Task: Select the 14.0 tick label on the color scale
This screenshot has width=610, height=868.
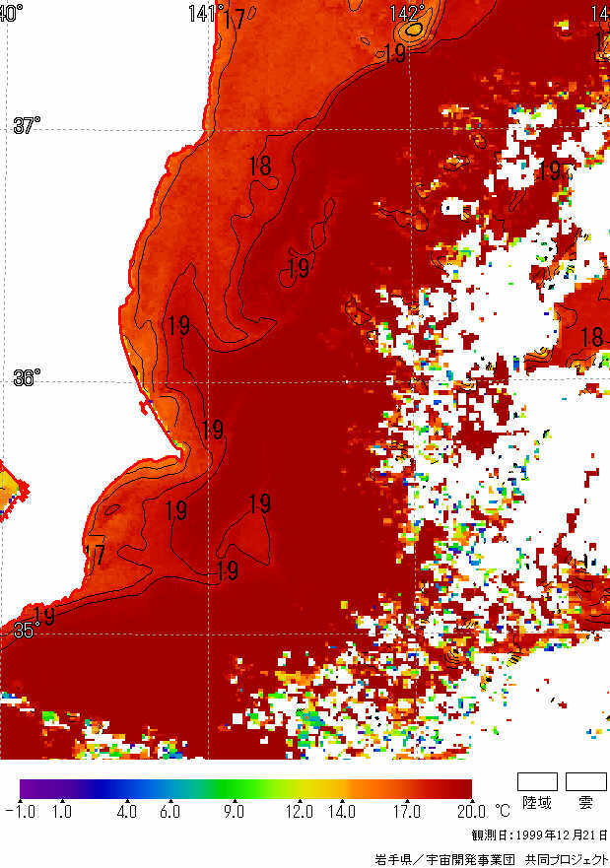Action: click(342, 812)
